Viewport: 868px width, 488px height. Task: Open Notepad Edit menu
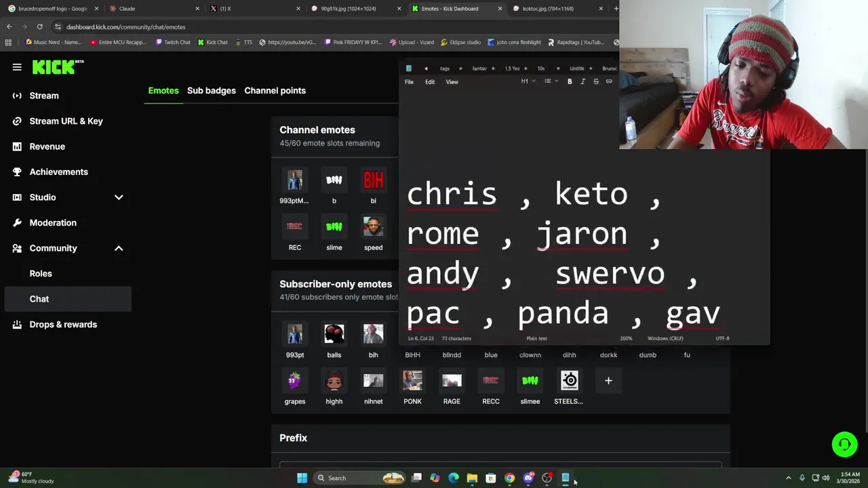coord(430,82)
